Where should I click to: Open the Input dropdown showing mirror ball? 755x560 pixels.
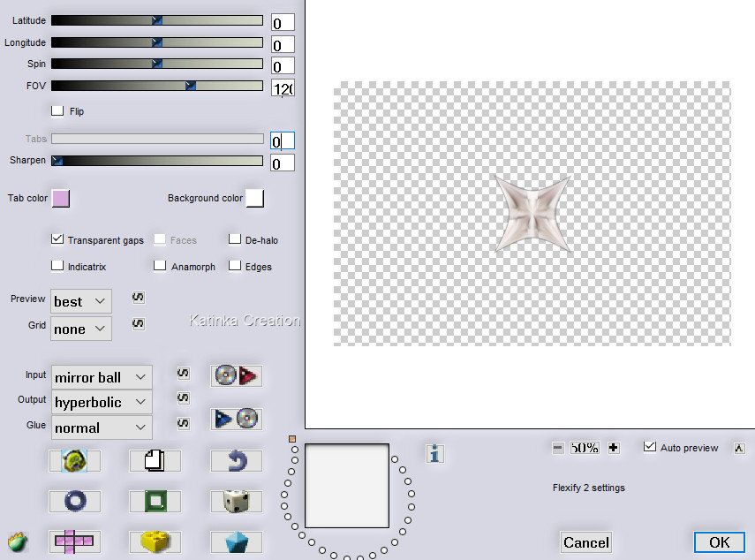pyautogui.click(x=102, y=377)
